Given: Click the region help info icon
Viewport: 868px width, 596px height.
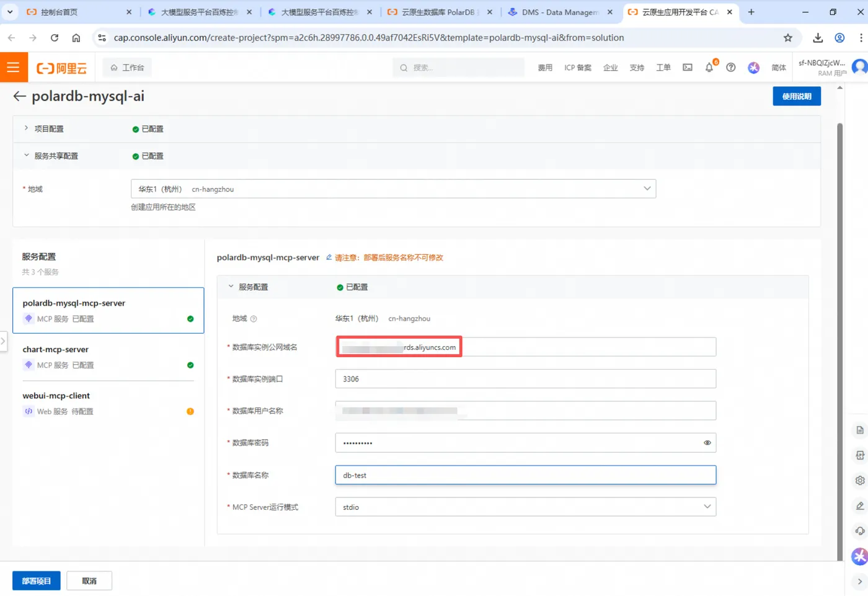Looking at the screenshot, I should 254,319.
